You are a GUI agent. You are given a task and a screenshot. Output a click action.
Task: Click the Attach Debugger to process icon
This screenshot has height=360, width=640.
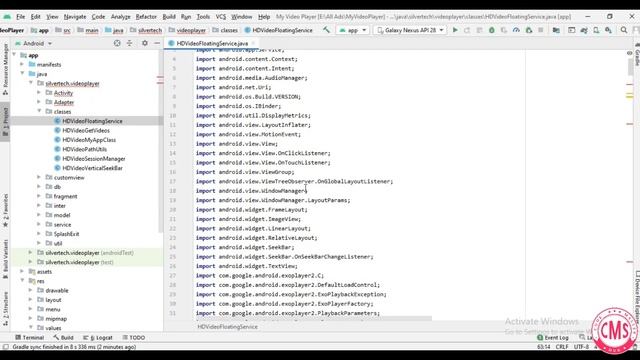529,30
